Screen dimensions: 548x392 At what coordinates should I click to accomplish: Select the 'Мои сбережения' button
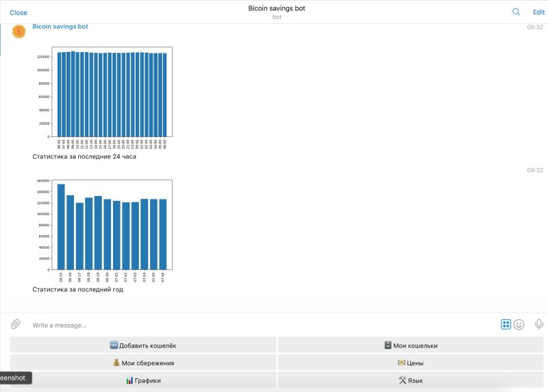click(142, 363)
